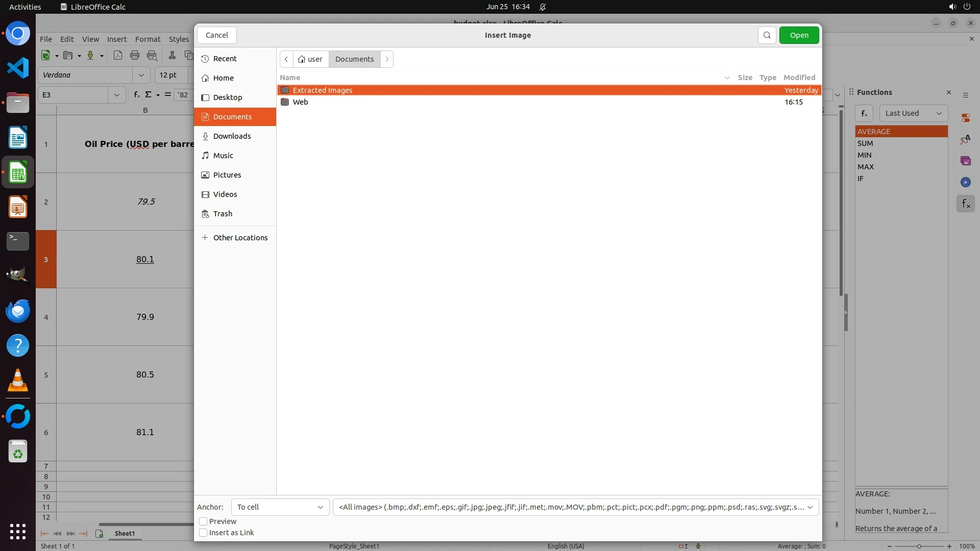
Task: Click the Print toolbar icon
Action: click(x=135, y=56)
